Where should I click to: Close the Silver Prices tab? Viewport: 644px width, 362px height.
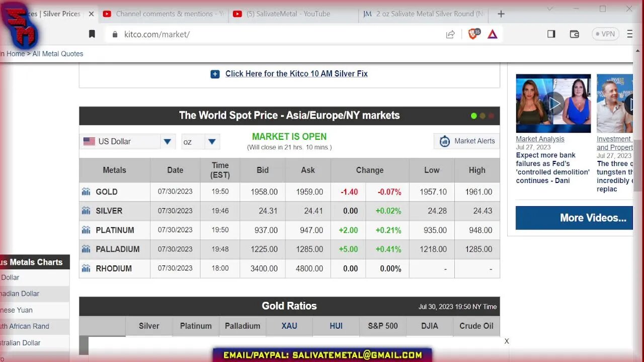click(91, 14)
